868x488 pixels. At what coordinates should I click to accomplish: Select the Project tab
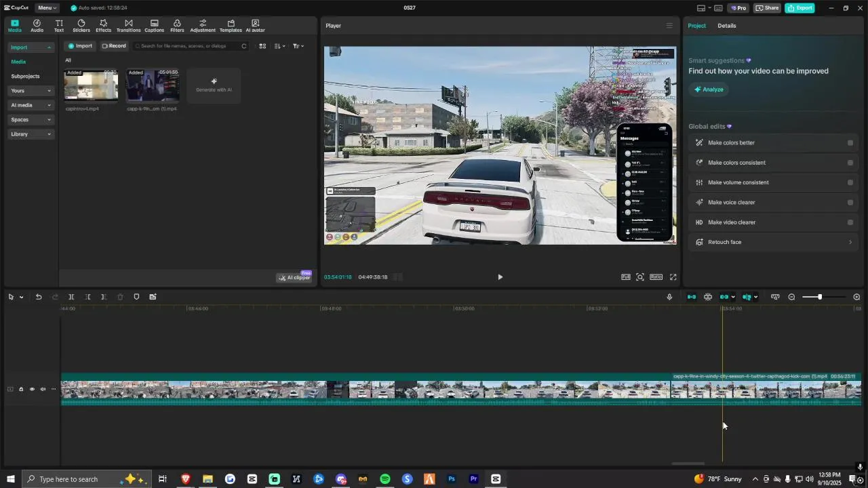click(696, 26)
